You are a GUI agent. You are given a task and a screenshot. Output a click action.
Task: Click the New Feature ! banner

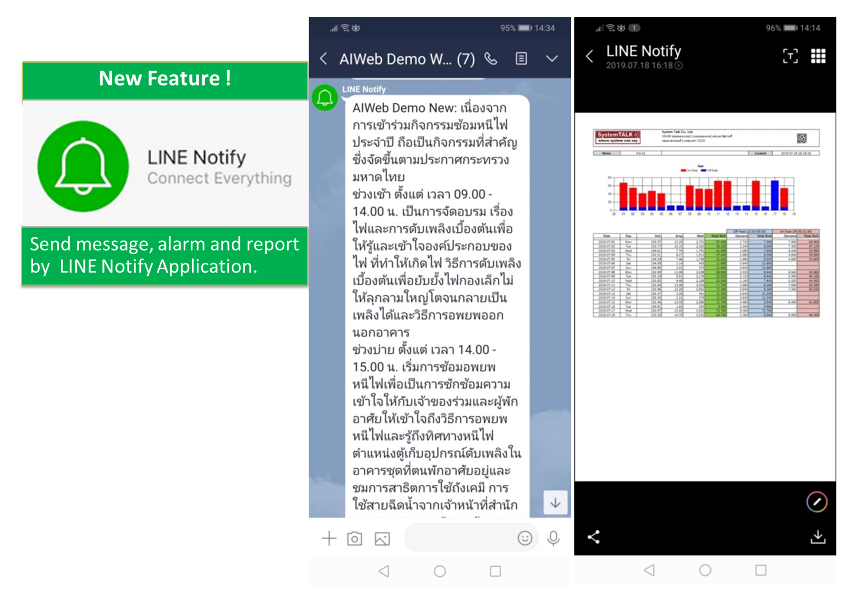coord(165,80)
